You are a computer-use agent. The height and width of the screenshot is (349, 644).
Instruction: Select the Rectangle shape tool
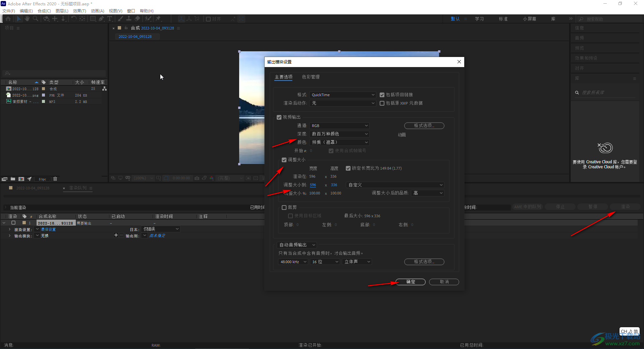coord(93,19)
